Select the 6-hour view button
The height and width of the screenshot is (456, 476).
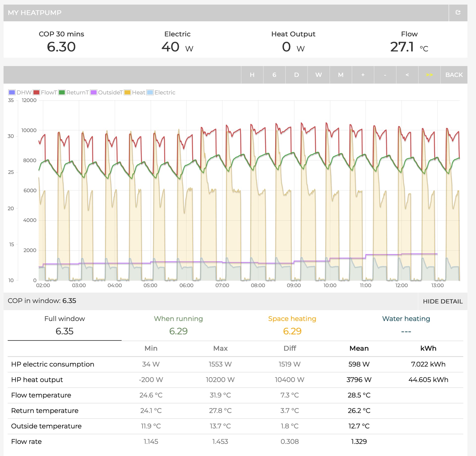(274, 75)
